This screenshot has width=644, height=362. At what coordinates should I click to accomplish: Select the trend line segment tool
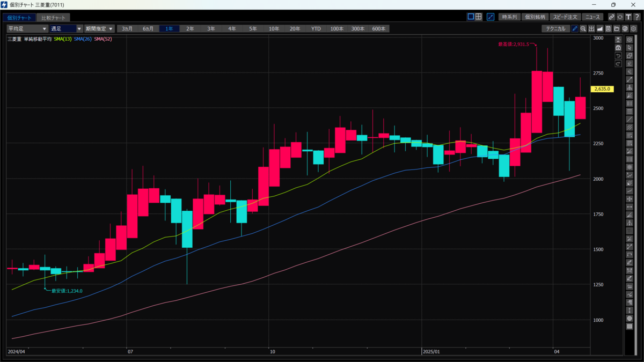pyautogui.click(x=630, y=79)
